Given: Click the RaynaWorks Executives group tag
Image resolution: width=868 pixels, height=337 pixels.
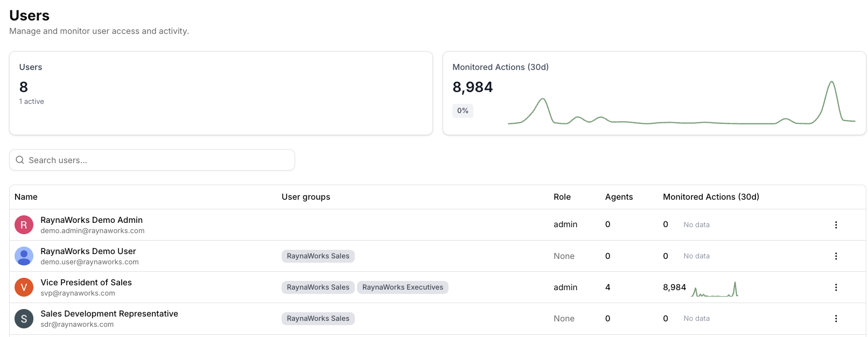Looking at the screenshot, I should pyautogui.click(x=403, y=287).
